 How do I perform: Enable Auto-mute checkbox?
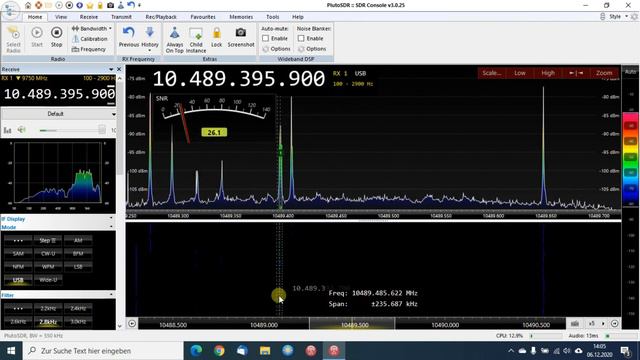tap(266, 38)
